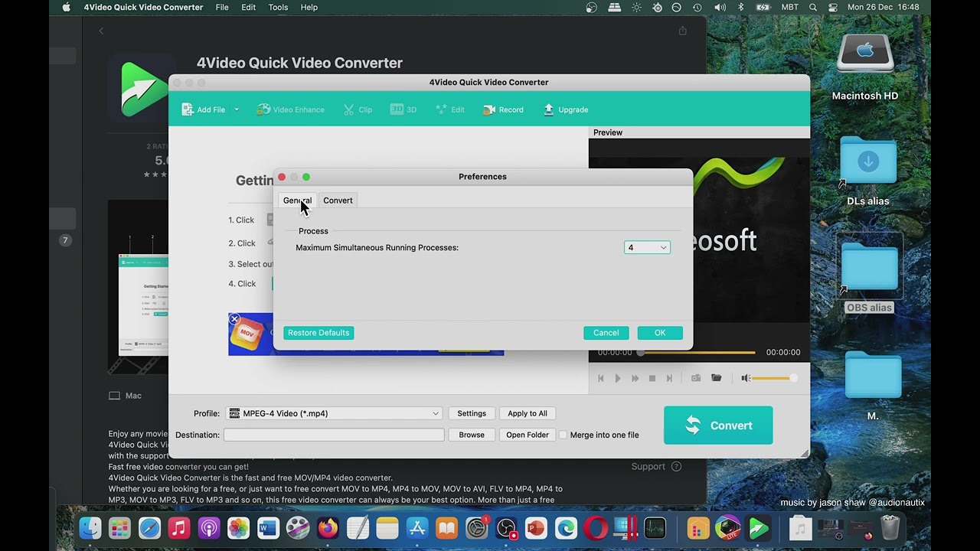Open Maximum Simultaneous Running Processes dropdown
This screenshot has height=551, width=980.
(647, 247)
